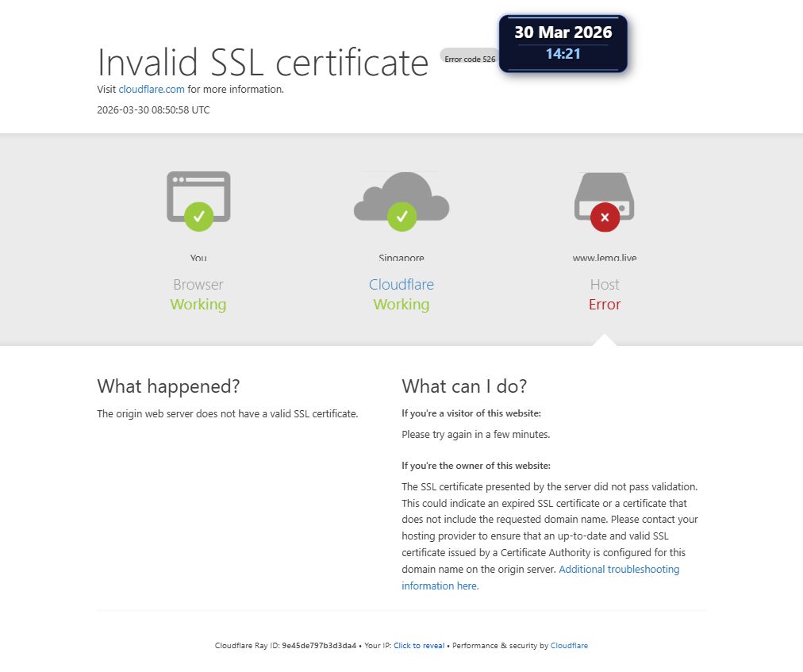Select the Ray ID 9e45de797b3d3da4
The image size is (803, 672).
point(319,645)
